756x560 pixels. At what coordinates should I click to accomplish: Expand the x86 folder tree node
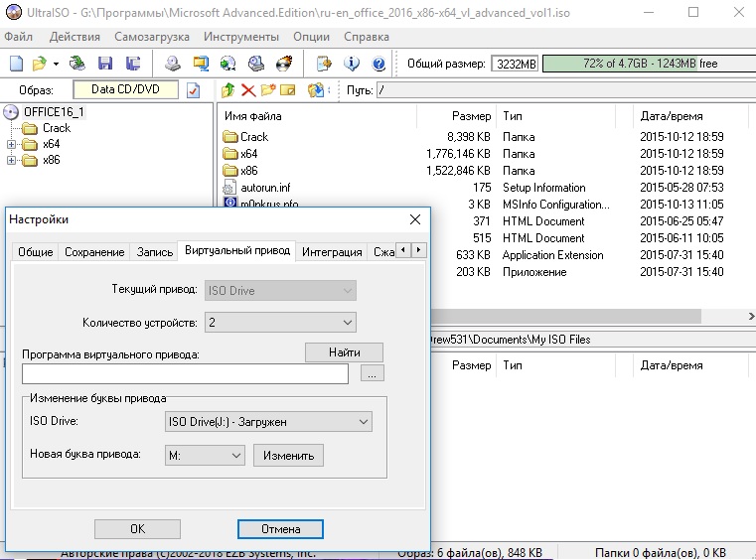[x=11, y=160]
